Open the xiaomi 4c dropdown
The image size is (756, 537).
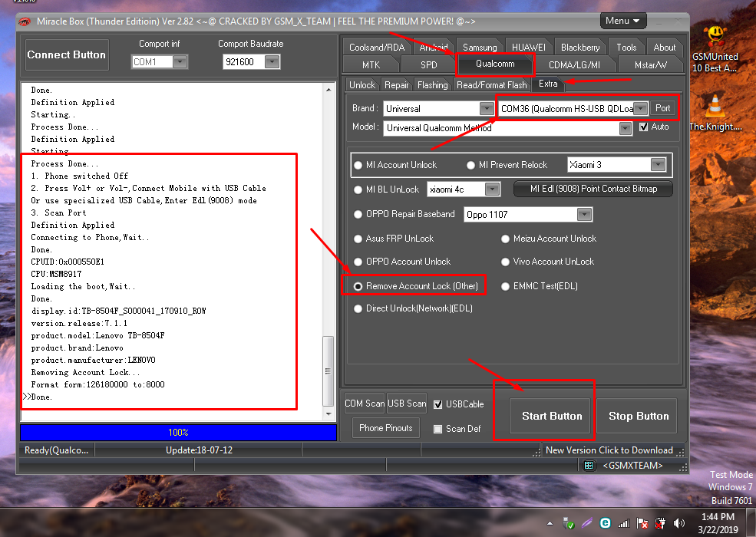pos(492,189)
